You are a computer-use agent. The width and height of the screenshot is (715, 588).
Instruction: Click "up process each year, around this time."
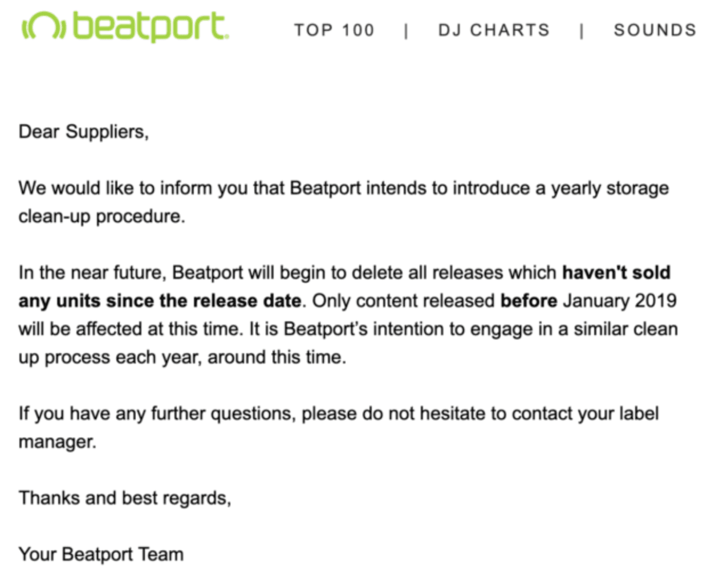click(182, 357)
